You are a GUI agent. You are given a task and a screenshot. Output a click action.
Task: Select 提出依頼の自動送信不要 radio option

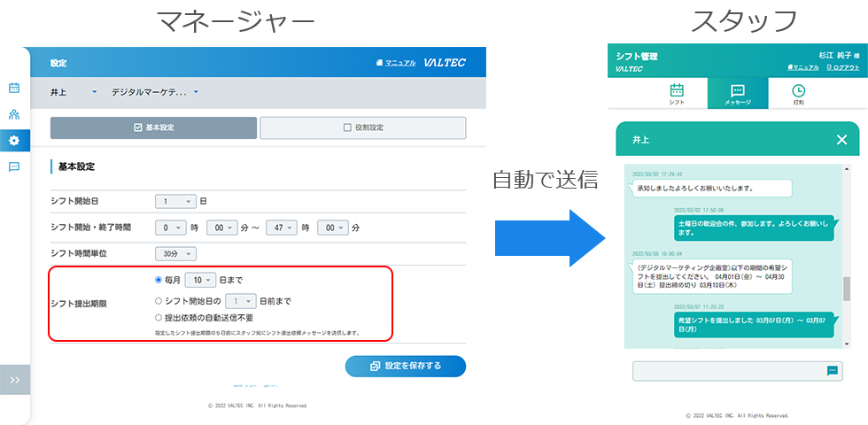(159, 318)
